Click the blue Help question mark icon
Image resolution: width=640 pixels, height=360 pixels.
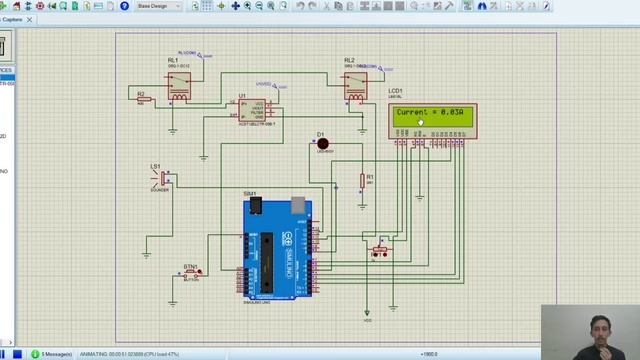[124, 6]
